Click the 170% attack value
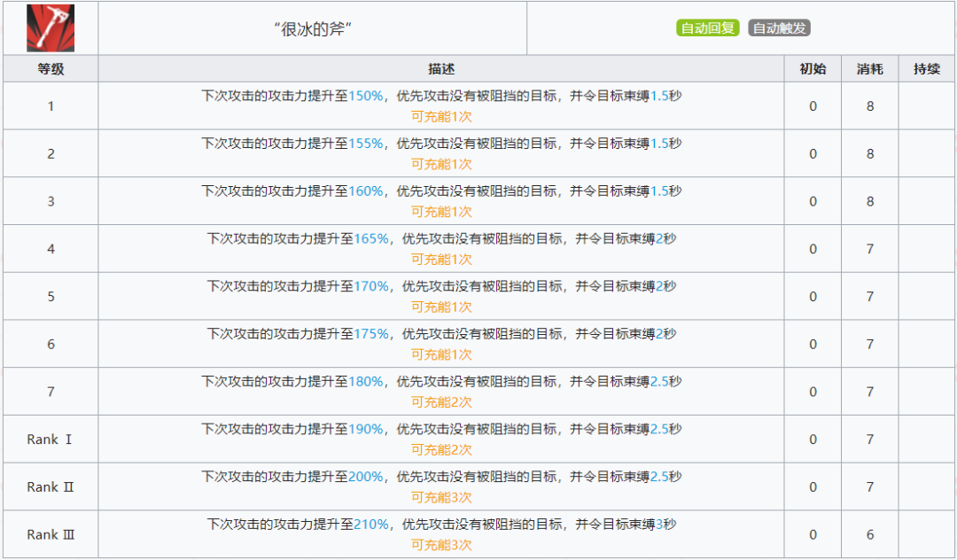 [x=371, y=286]
